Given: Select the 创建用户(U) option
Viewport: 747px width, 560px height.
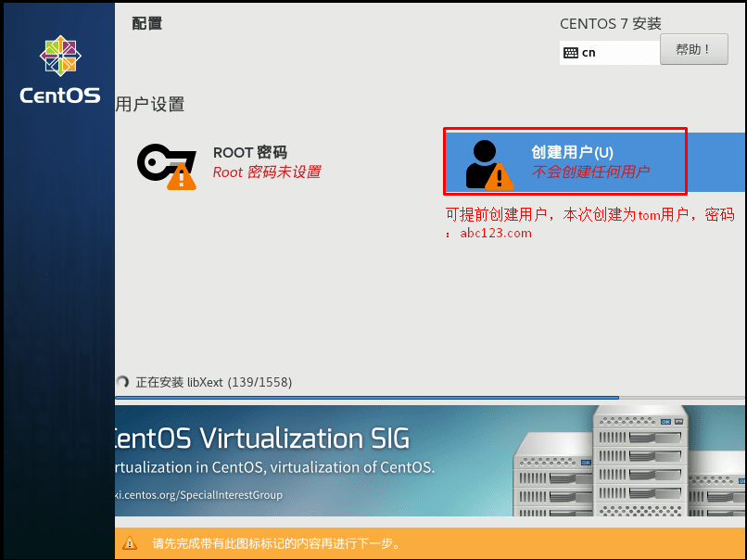Looking at the screenshot, I should (595, 162).
